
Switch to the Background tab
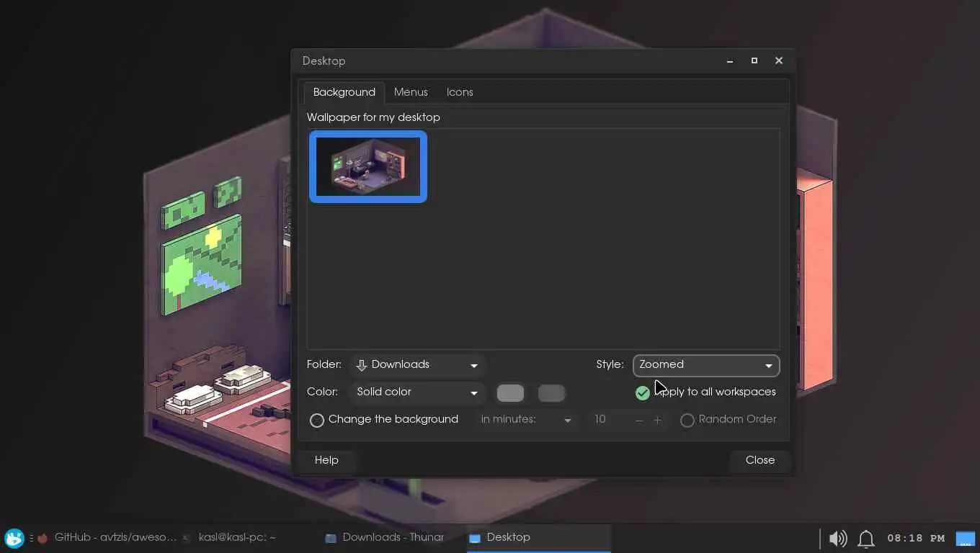344,92
